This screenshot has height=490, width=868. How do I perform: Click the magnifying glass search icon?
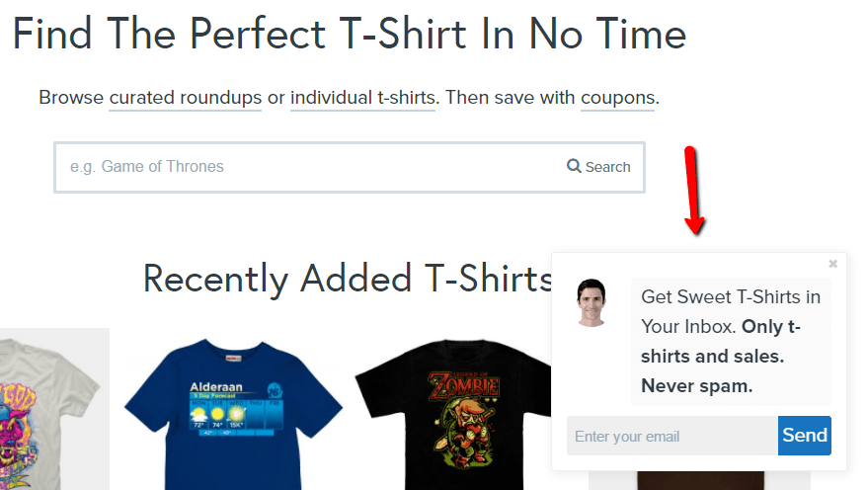point(574,166)
